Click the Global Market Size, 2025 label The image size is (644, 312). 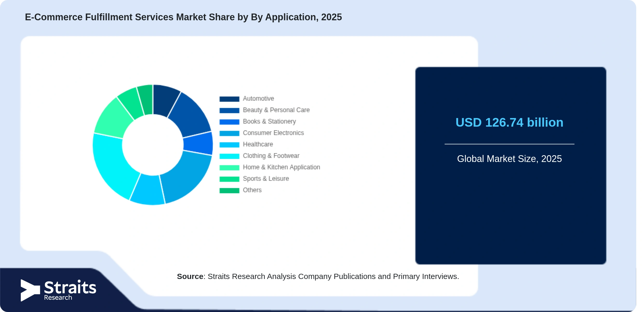(509, 159)
